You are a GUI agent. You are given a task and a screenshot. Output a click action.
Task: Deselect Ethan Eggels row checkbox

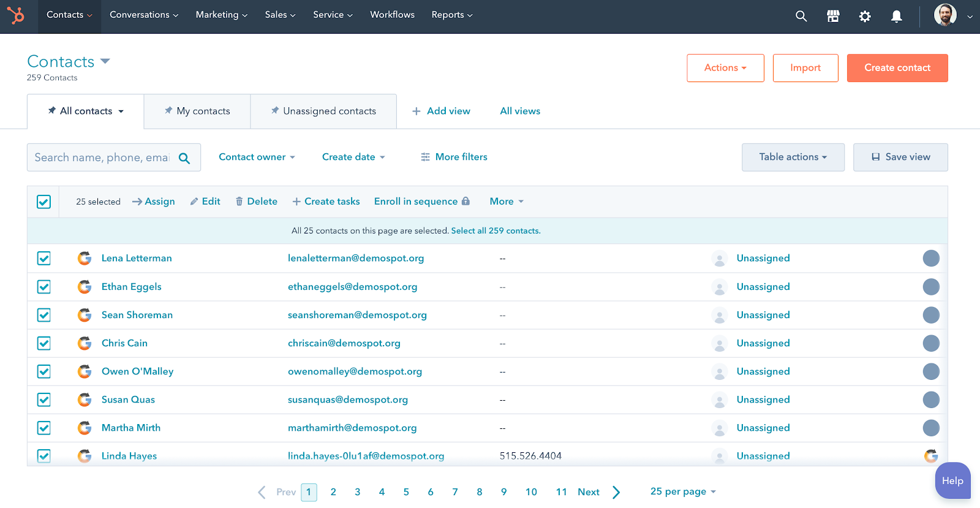pos(44,287)
